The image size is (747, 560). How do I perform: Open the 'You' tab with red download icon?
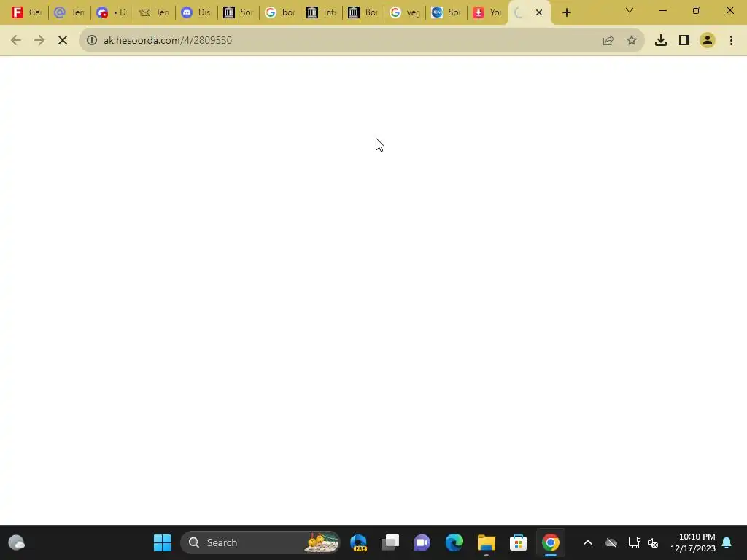tap(487, 12)
